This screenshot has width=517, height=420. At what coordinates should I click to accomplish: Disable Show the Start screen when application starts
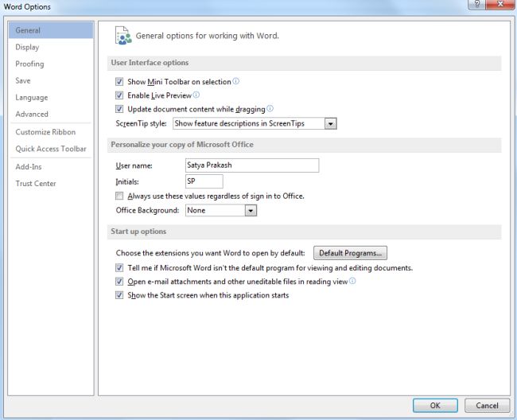[x=119, y=295]
